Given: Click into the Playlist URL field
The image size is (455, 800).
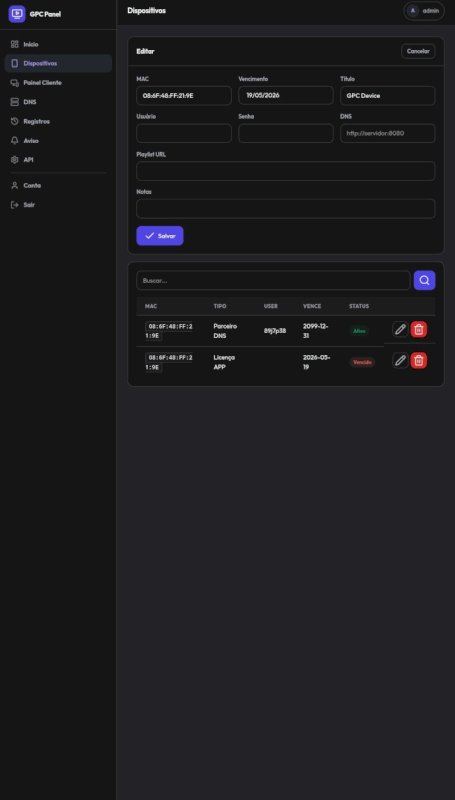Looking at the screenshot, I should pyautogui.click(x=286, y=171).
